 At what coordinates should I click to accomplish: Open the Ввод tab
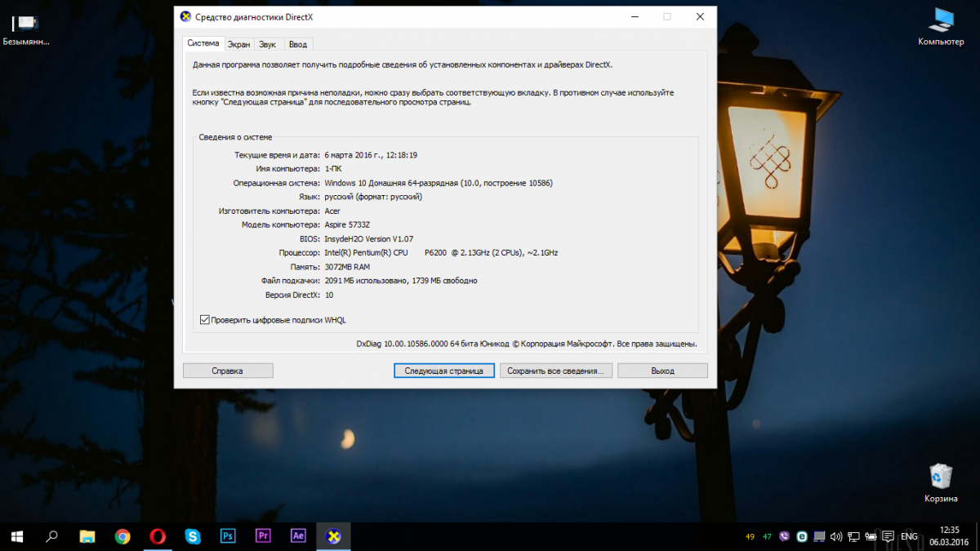coord(298,44)
